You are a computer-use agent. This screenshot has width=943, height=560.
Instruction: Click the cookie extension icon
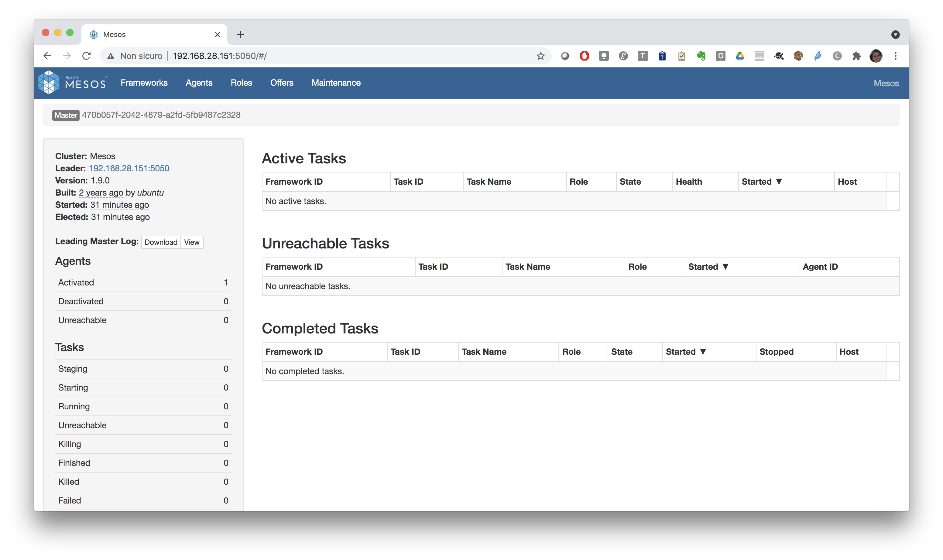pyautogui.click(x=798, y=56)
